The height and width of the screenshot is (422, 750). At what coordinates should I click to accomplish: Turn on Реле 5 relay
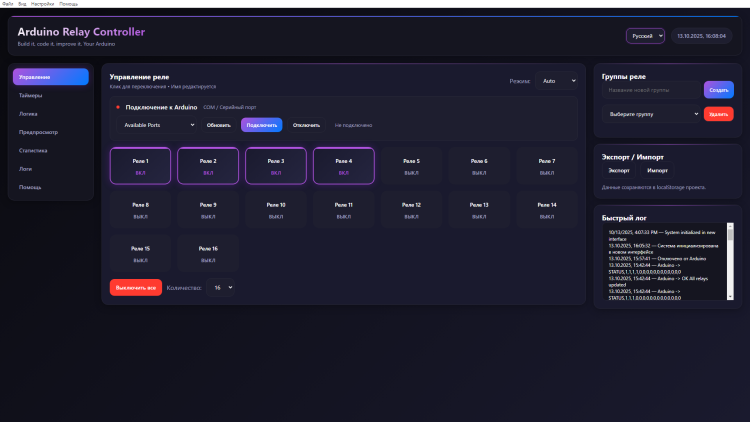point(411,166)
